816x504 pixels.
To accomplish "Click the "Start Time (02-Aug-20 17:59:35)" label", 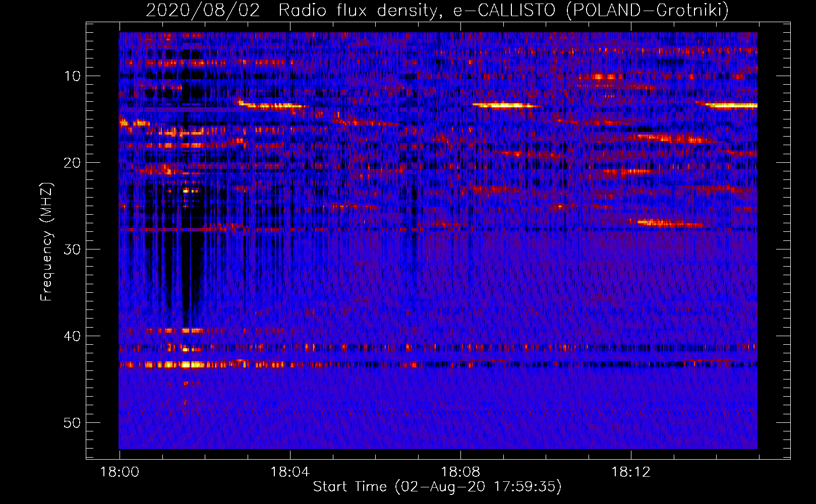I will tap(437, 487).
